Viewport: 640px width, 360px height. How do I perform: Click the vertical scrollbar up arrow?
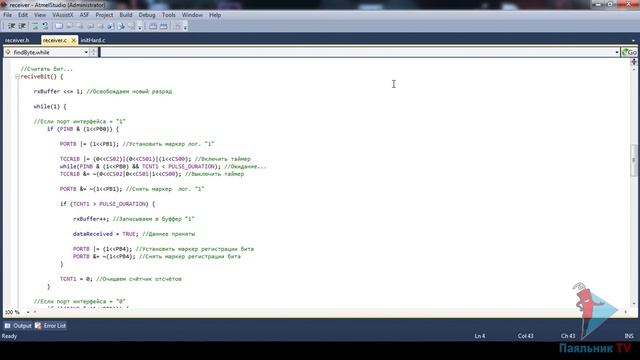tap(634, 69)
